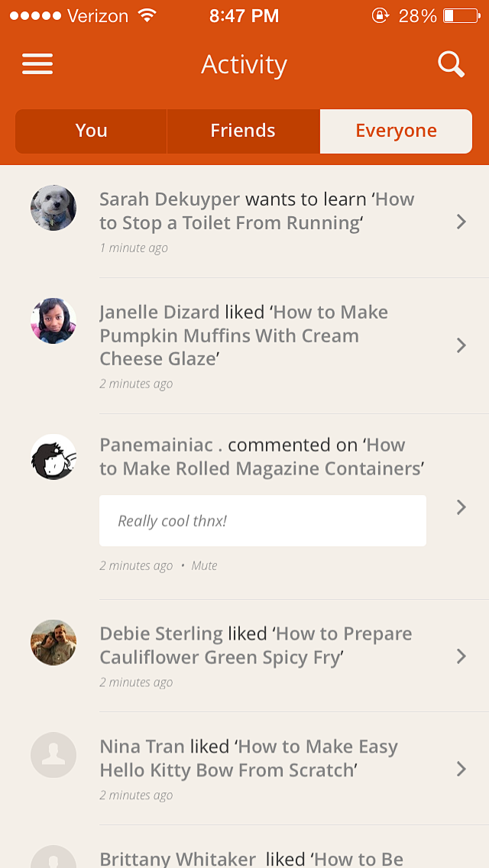Open chevron for Cauliflower Green Spicy Fry

(461, 656)
